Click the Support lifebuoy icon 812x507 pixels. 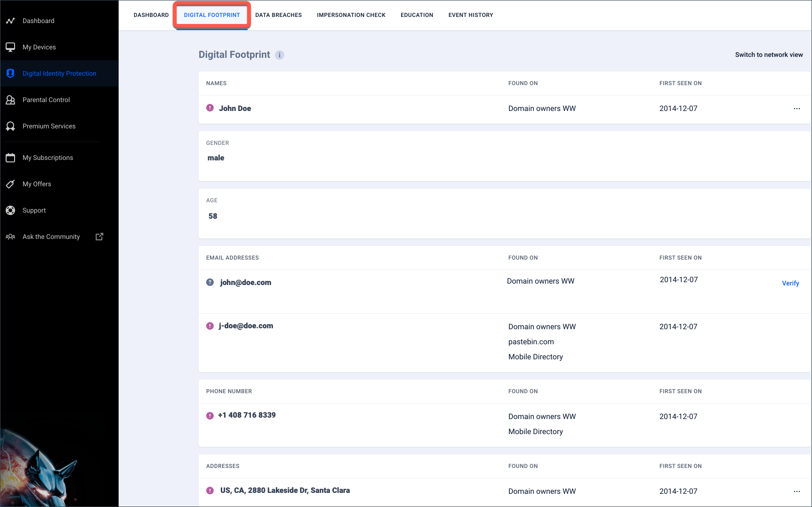[10, 210]
